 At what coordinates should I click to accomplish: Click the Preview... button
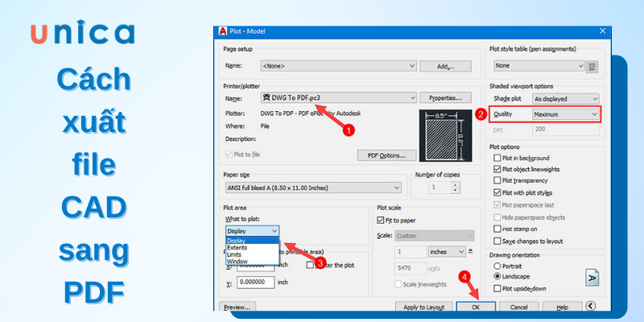click(237, 307)
